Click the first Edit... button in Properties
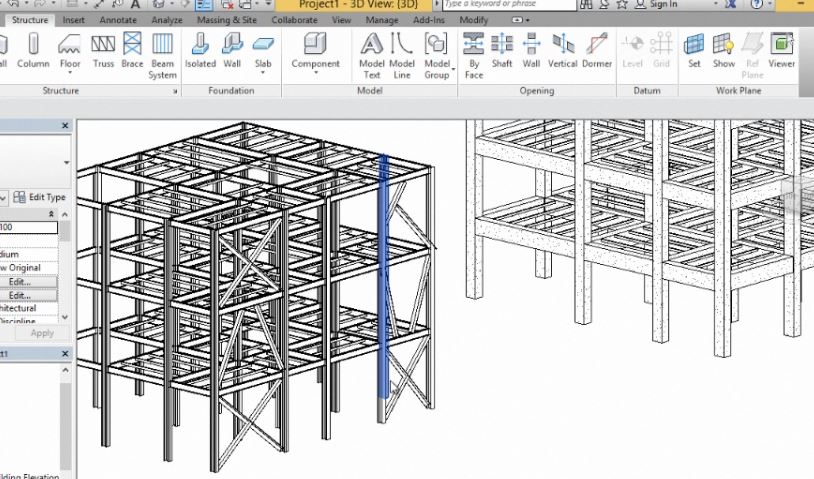The width and height of the screenshot is (814, 479). coord(29,282)
